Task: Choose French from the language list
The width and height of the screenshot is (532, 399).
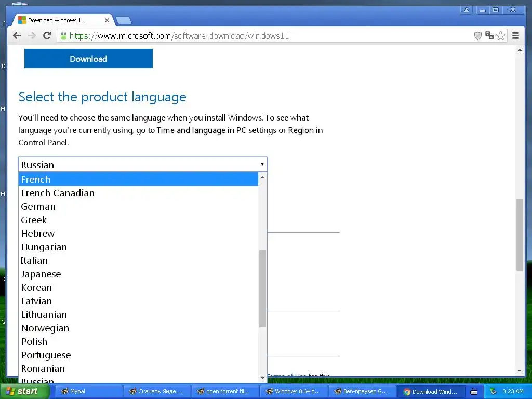Action: (x=138, y=179)
